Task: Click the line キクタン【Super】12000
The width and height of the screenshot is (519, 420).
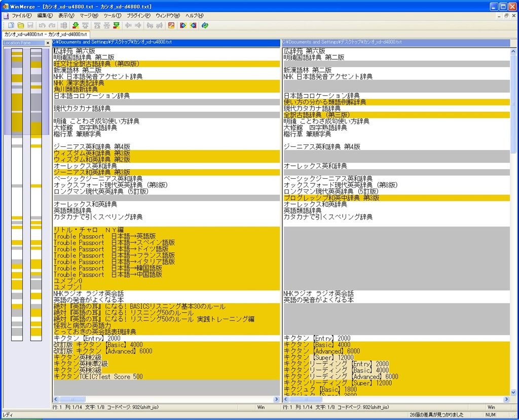Action: (x=396, y=358)
